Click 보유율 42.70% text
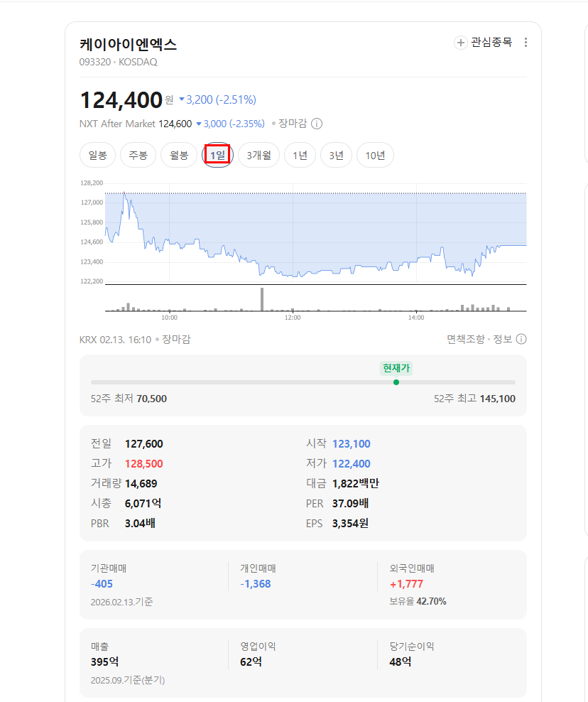 point(418,602)
